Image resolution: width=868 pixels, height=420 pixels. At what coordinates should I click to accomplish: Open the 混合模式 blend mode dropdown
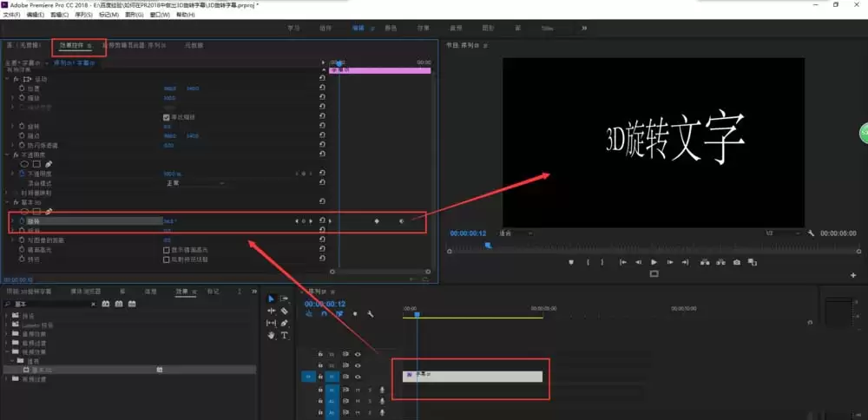(195, 183)
